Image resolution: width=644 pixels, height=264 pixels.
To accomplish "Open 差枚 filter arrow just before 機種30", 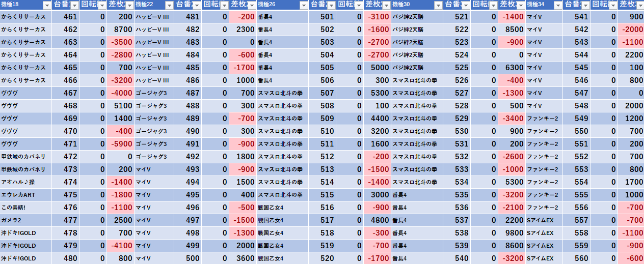I will pos(387,5).
